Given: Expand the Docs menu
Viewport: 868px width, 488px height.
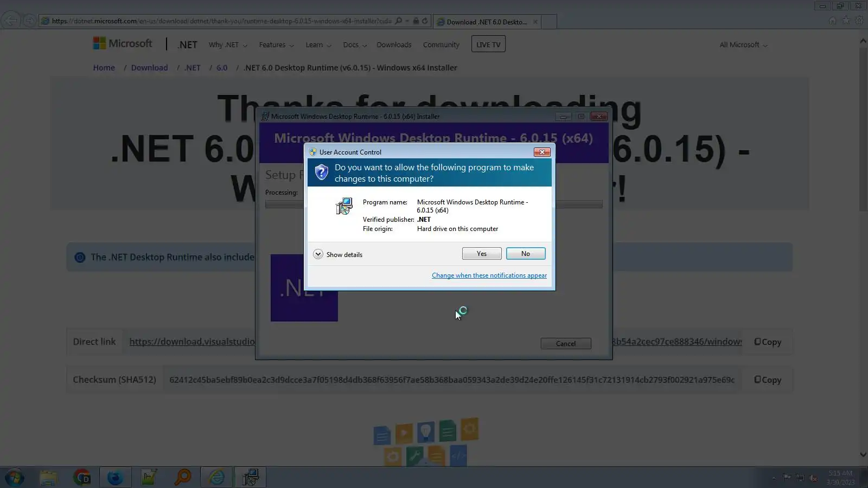Looking at the screenshot, I should 355,45.
